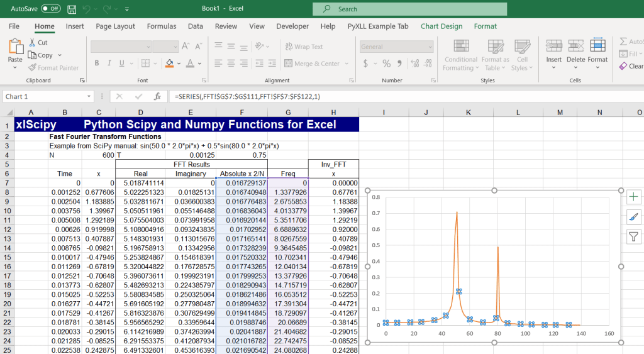Toggle Italic formatting

pos(111,64)
